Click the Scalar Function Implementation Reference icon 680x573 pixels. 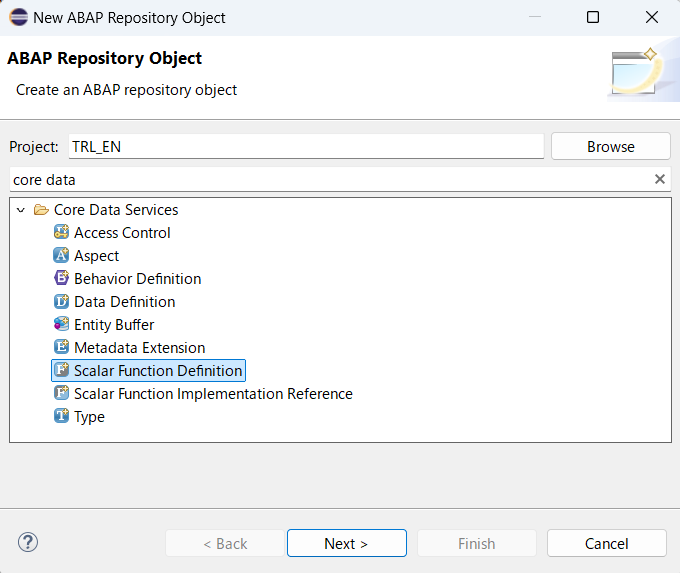pos(61,394)
